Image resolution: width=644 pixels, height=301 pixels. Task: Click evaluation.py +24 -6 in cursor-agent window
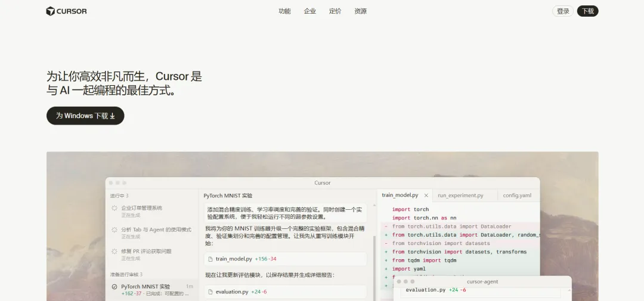coord(436,290)
